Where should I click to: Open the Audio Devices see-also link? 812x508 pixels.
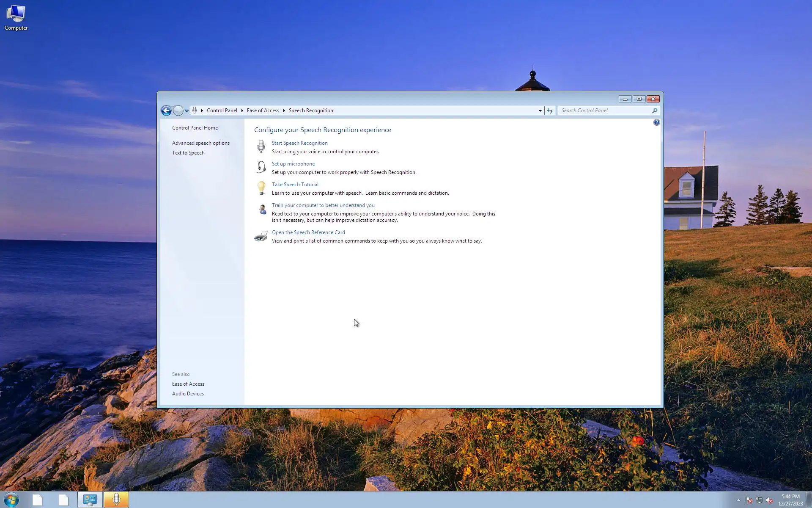188,394
